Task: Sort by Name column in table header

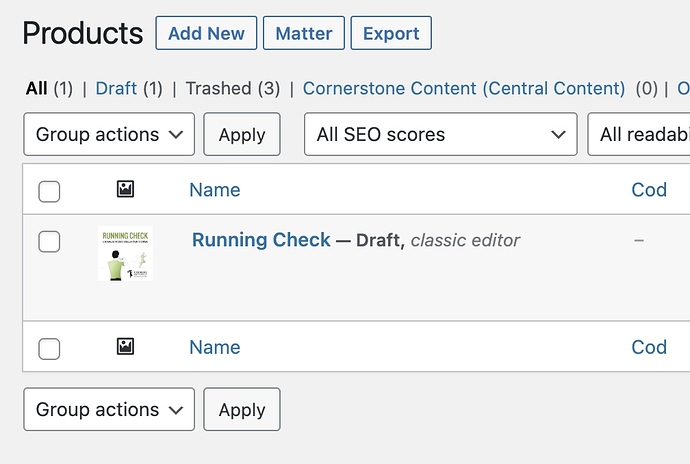Action: click(214, 189)
